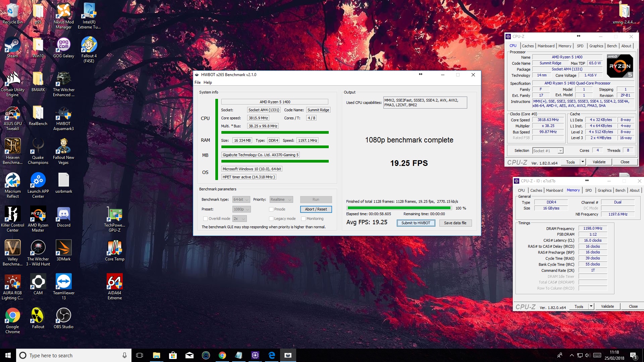Click the benchmark progress bar at 100%
Screen dimensions: 644x362
pos(399,208)
